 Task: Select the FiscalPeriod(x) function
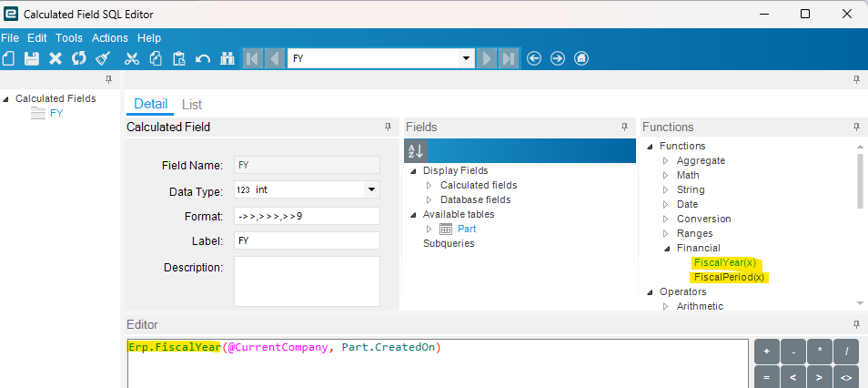tap(729, 277)
